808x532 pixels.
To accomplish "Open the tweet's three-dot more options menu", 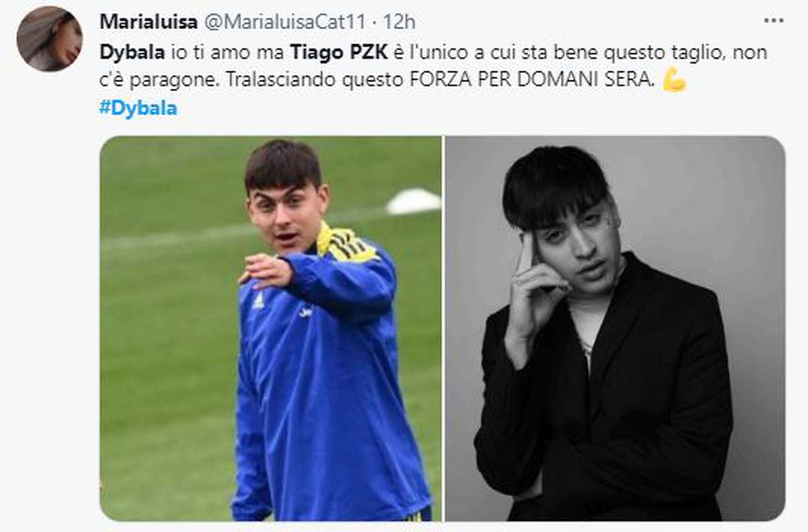I will (x=774, y=21).
